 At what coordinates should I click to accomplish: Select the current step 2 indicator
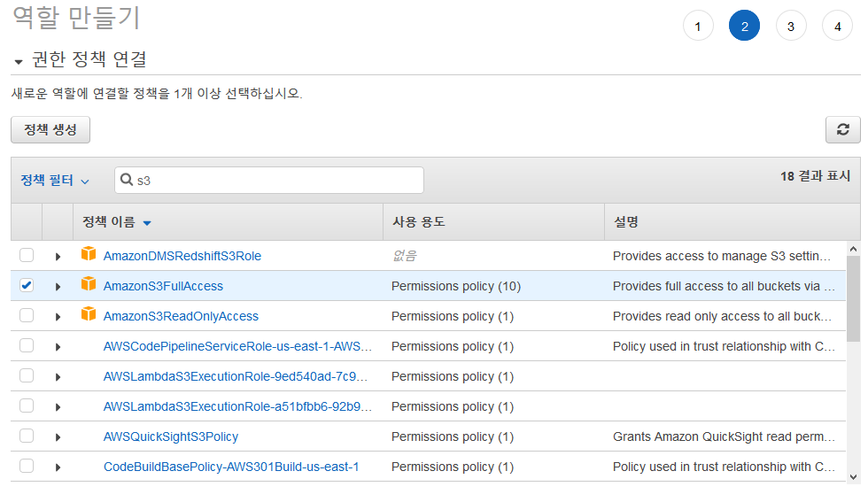(745, 26)
